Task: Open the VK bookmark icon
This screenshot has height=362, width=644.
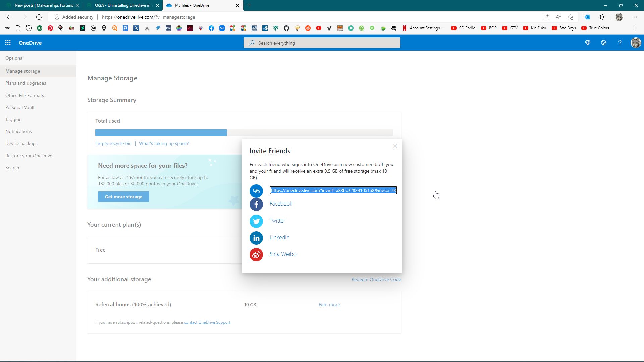Action: 222,28
